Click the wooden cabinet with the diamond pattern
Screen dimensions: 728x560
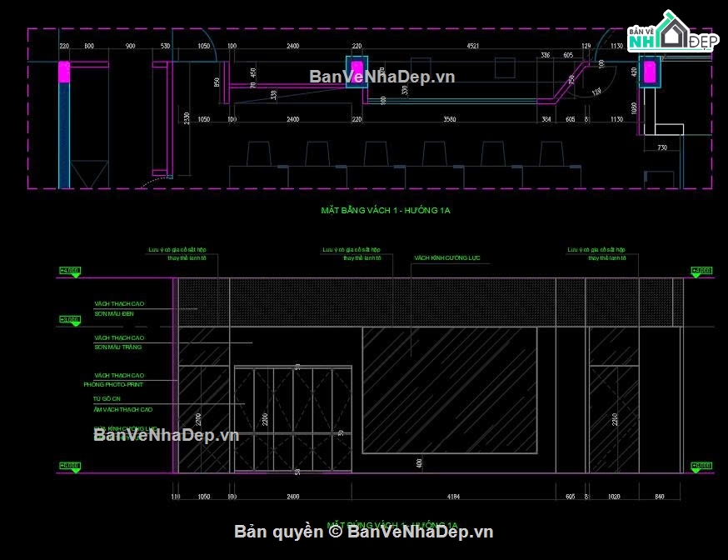292,419
